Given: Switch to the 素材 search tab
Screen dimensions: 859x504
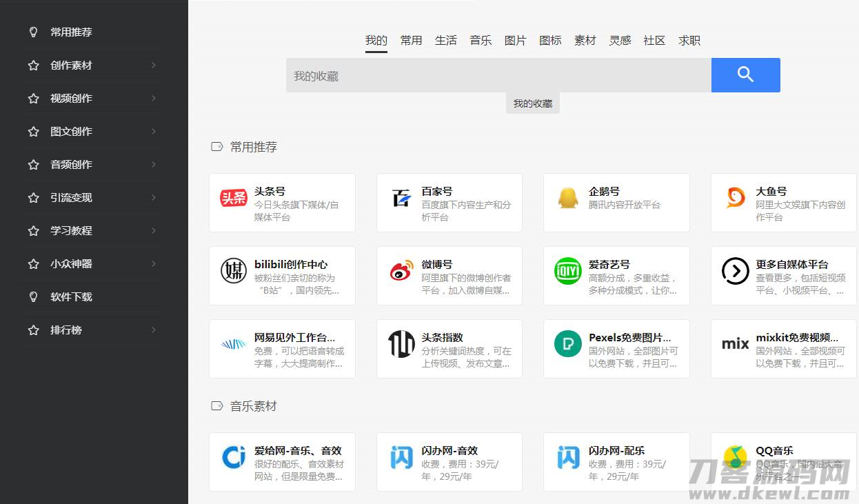Looking at the screenshot, I should pyautogui.click(x=585, y=41).
